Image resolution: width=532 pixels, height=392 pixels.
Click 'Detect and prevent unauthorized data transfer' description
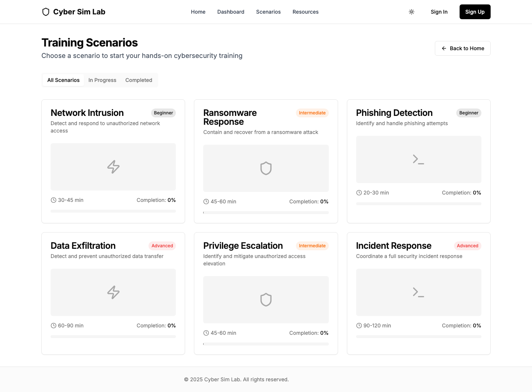coord(107,256)
